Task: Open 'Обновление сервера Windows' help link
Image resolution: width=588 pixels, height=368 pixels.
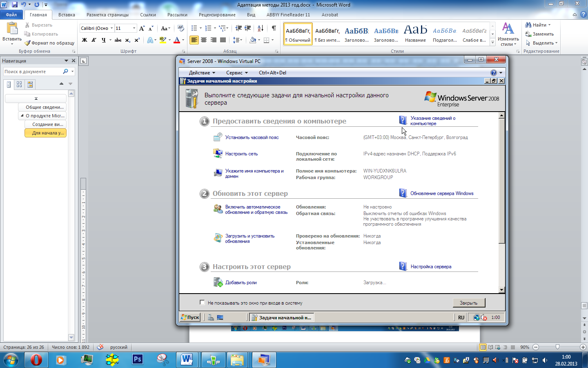Action: 442,193
